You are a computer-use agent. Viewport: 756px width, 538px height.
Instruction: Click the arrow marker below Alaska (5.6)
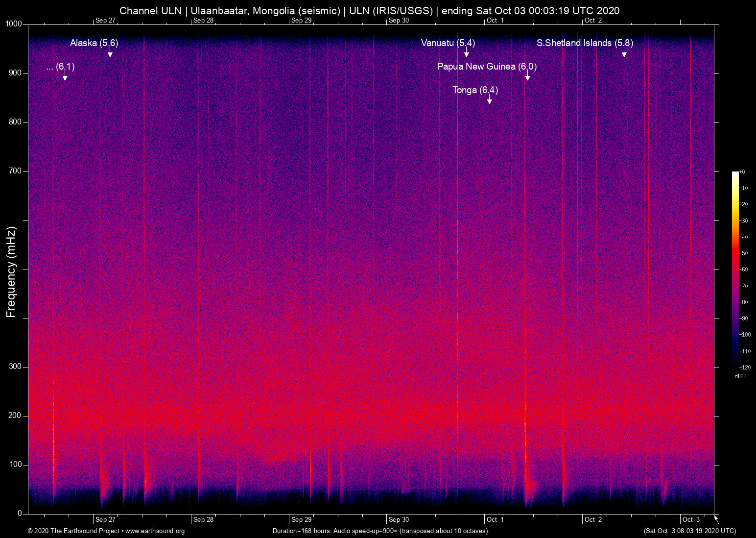110,53
